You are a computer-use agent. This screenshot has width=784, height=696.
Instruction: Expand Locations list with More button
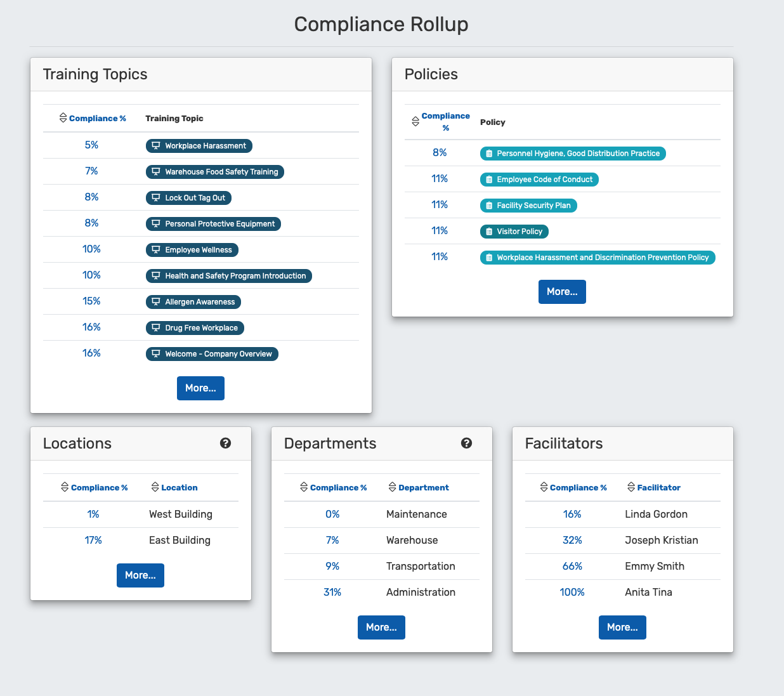tap(140, 575)
